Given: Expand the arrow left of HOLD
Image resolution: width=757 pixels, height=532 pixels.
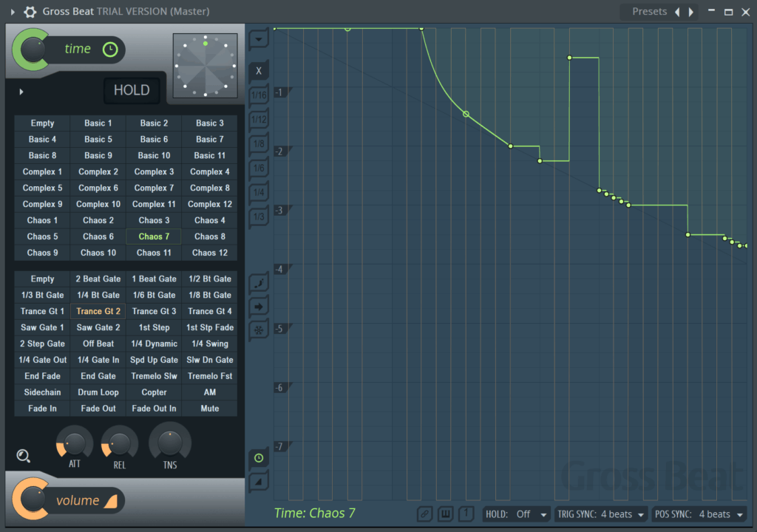Looking at the screenshot, I should [21, 92].
